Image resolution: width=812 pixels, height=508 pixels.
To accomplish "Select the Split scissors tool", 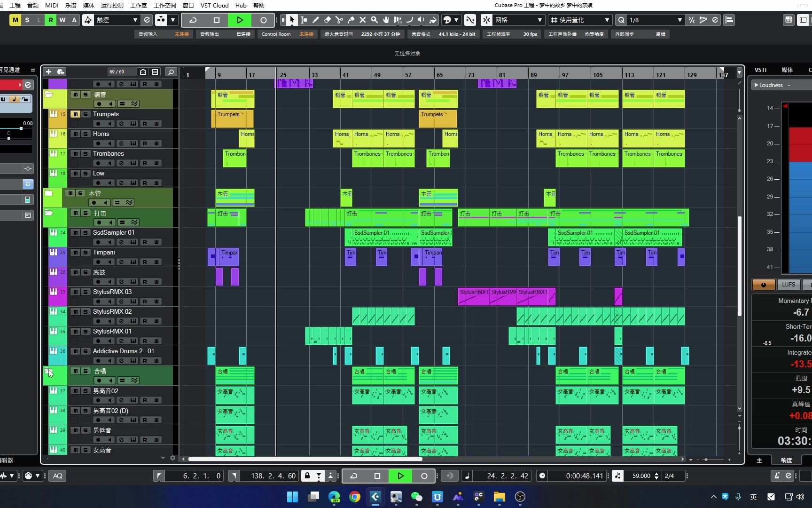I will [x=339, y=20].
